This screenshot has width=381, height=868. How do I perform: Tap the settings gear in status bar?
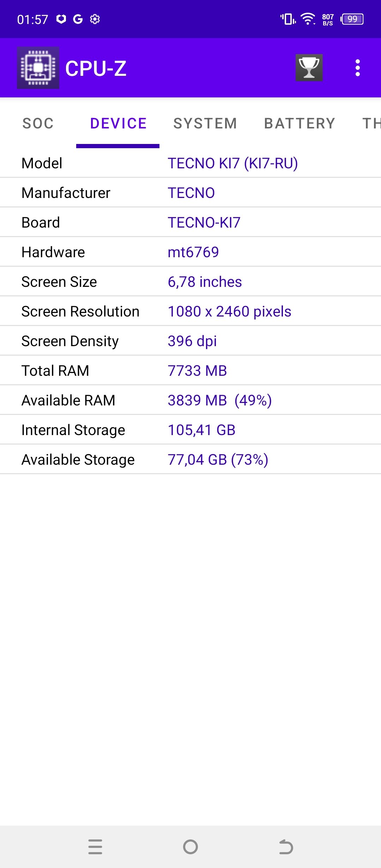click(x=95, y=19)
